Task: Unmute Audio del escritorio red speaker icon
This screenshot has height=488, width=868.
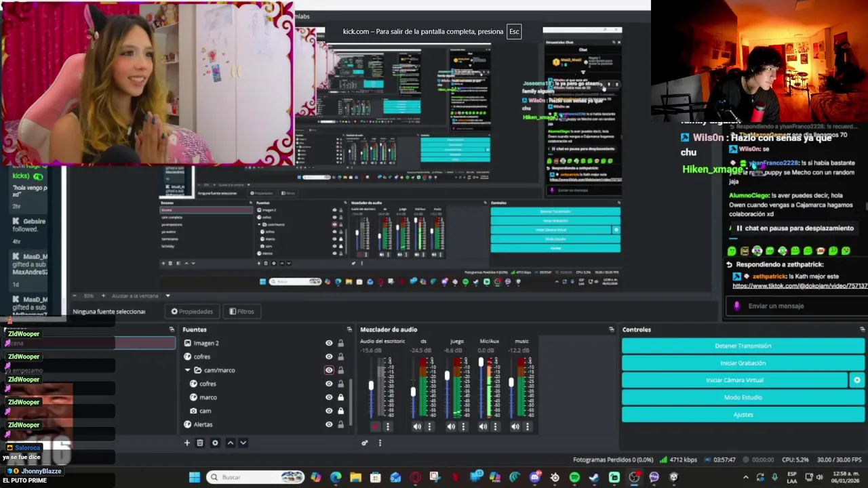Action: tap(375, 426)
